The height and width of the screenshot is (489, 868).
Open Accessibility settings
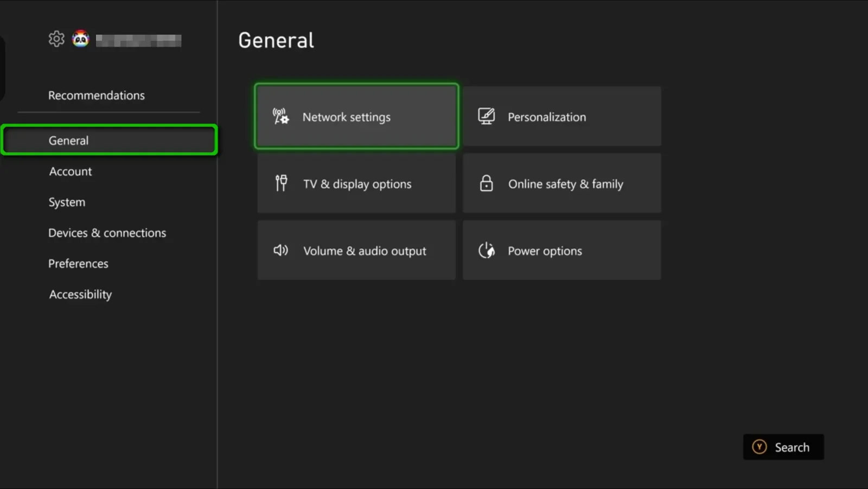(80, 294)
